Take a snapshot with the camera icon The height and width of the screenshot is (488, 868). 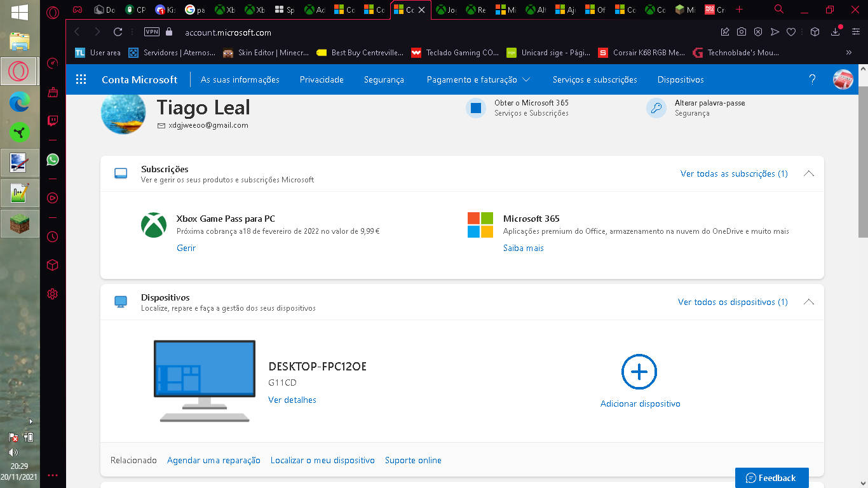(742, 32)
